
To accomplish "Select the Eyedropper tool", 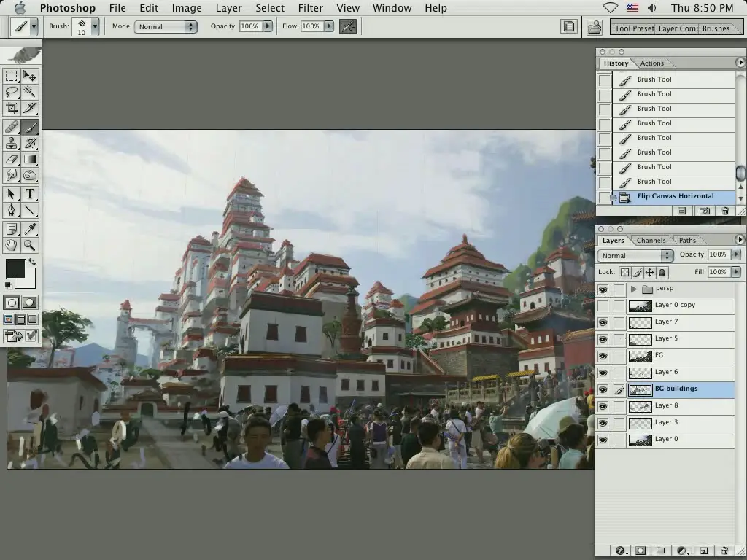I will [29, 230].
